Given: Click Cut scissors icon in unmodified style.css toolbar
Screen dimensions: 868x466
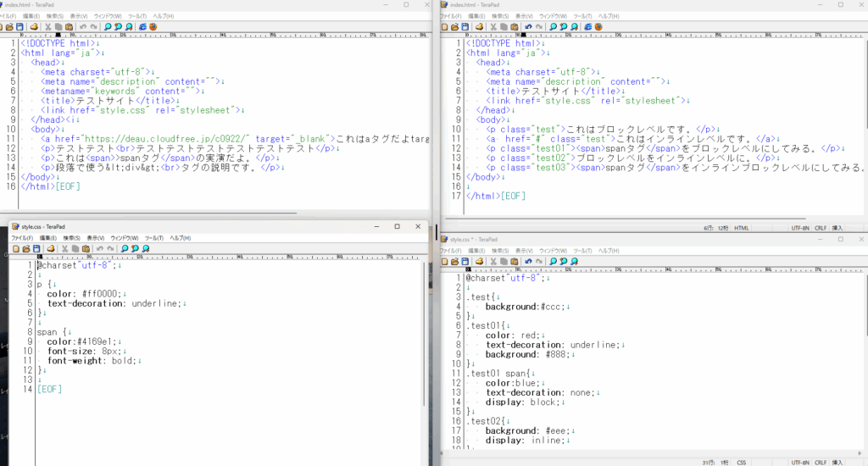Looking at the screenshot, I should point(64,248).
